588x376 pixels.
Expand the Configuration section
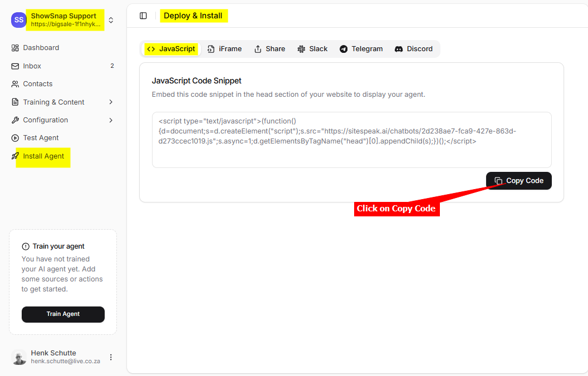(111, 120)
